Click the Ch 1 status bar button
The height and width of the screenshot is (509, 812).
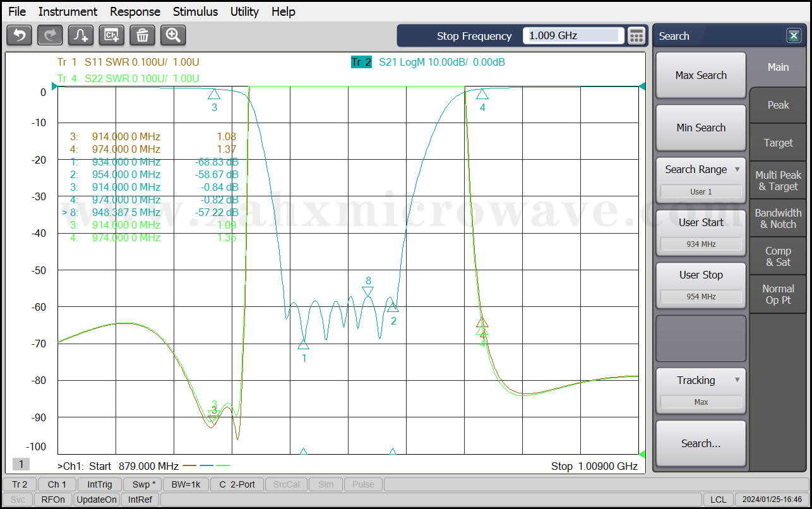pyautogui.click(x=57, y=484)
